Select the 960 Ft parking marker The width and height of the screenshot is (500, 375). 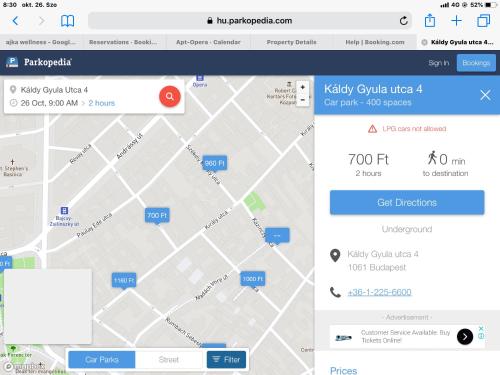[x=215, y=163]
